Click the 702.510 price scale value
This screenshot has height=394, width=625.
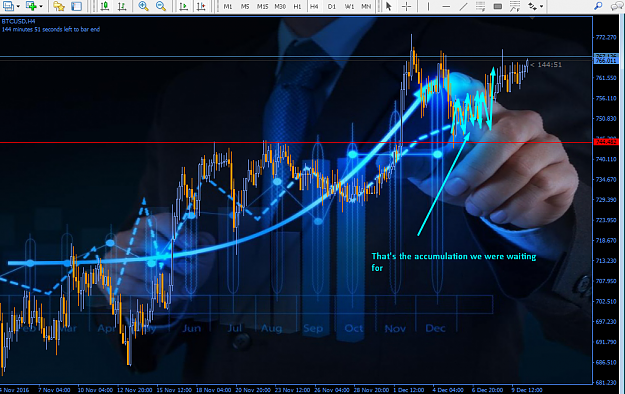(x=606, y=301)
